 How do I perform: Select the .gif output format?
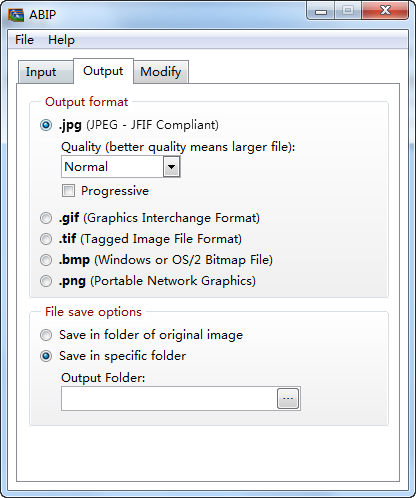pos(46,218)
